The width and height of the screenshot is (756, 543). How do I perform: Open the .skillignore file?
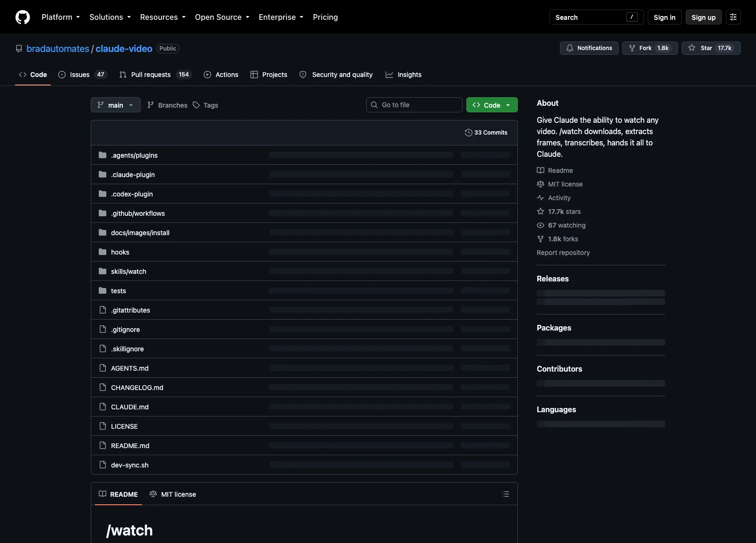coord(128,349)
